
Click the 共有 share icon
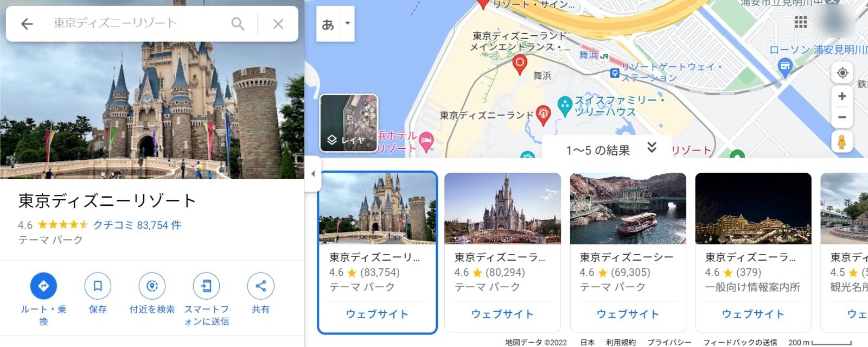[x=260, y=286]
